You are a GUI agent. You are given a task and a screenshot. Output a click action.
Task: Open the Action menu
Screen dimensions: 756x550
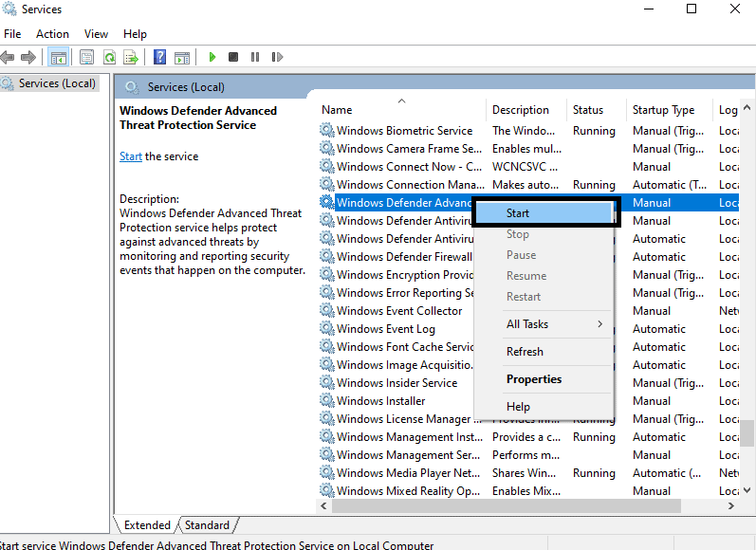pyautogui.click(x=52, y=34)
